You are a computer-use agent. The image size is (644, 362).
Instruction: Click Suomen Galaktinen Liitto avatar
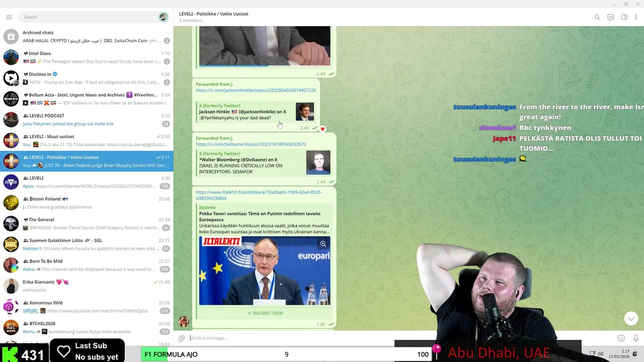(11, 244)
